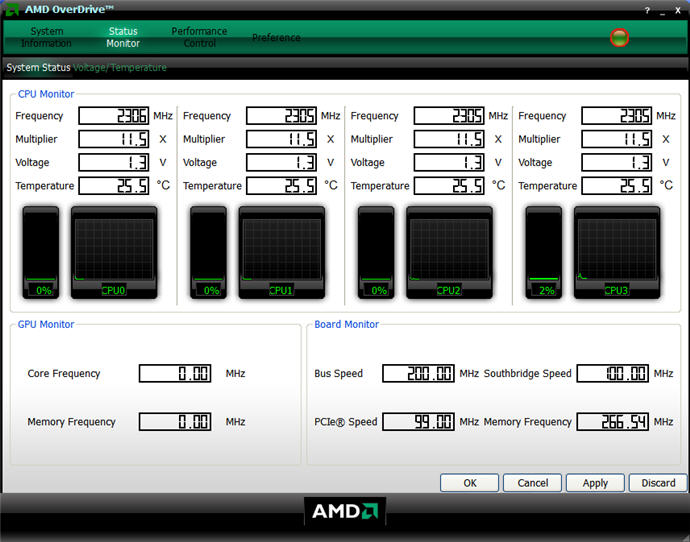Switch to Voltage/Temperature sub-tab
This screenshot has height=542, width=690.
[x=120, y=67]
